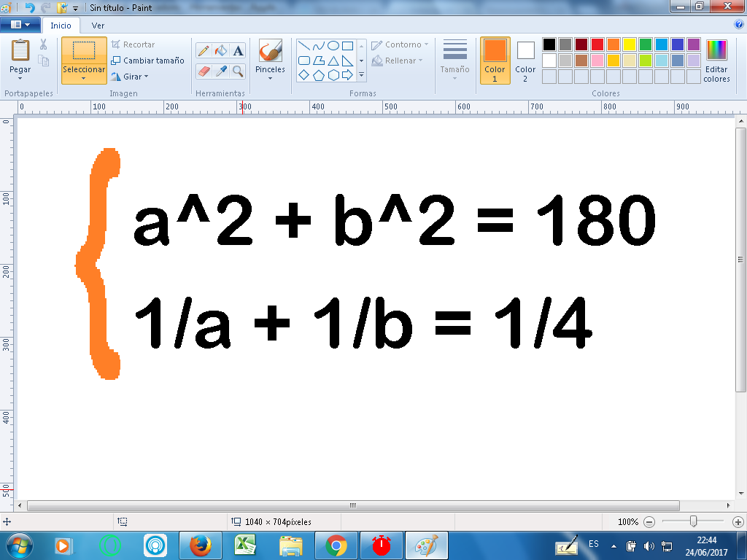The width and height of the screenshot is (747, 560).
Task: Activate Color 1 as active color
Action: pos(495,60)
